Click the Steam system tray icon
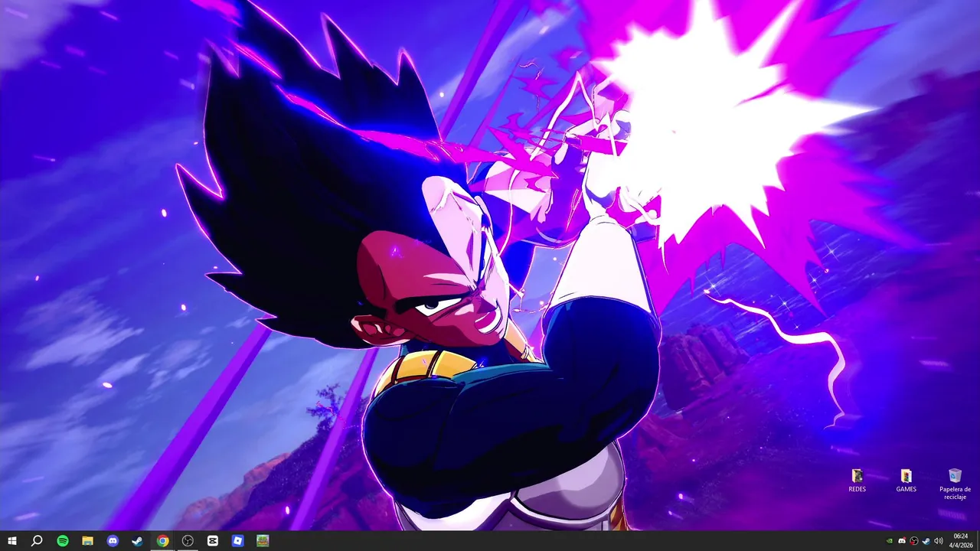The height and width of the screenshot is (551, 980). 926,541
